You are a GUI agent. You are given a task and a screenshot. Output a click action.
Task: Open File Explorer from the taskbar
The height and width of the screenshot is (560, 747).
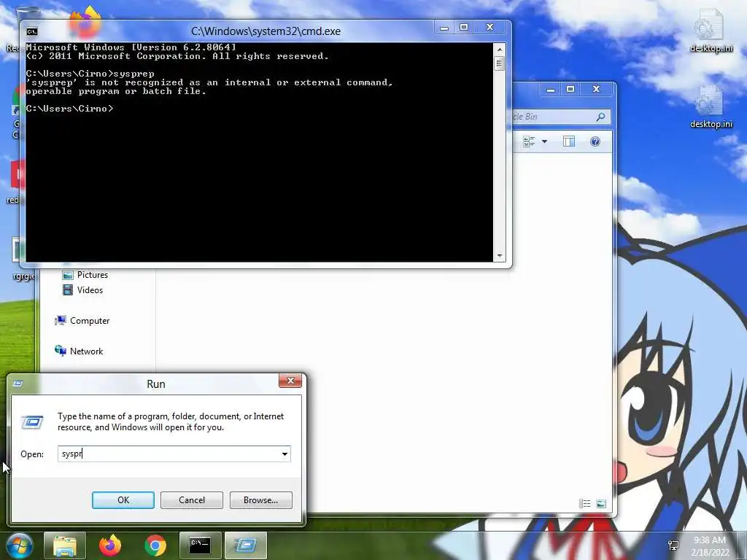(65, 545)
